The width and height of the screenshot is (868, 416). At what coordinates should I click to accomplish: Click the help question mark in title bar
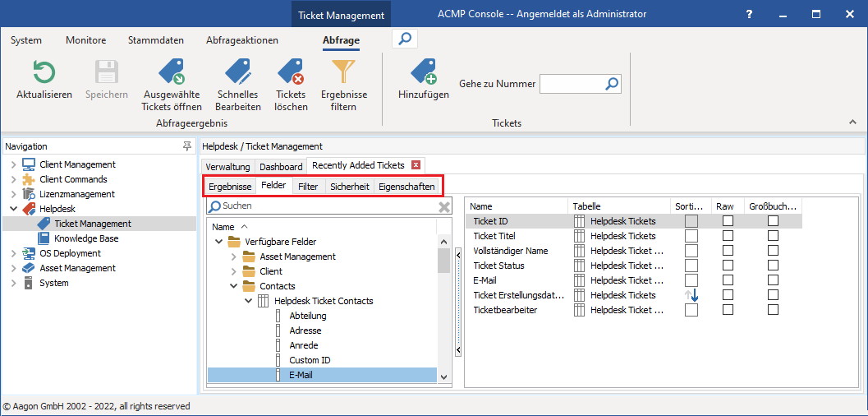coord(749,15)
